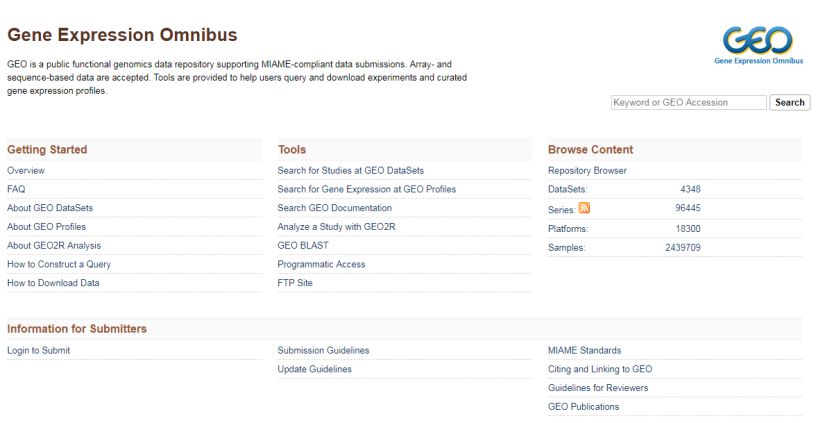The image size is (817, 423).
Task: Open Analyze a Study with GEO2R
Action: coord(337,227)
